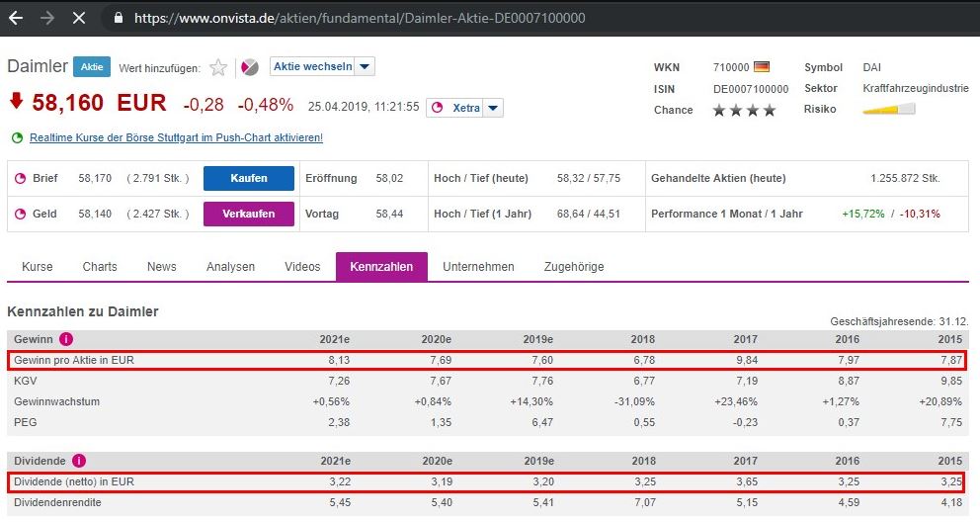Click the 2018 Gewinnwachstum value -31,09%
Viewport: 980px width, 522px height.
coord(634,401)
